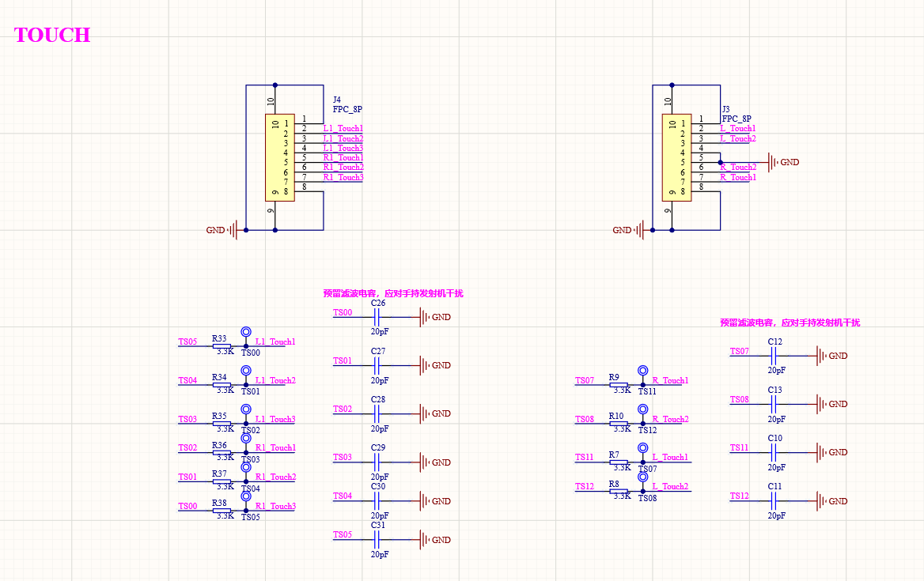Click the resistor R33 symbol

pyautogui.click(x=222, y=346)
